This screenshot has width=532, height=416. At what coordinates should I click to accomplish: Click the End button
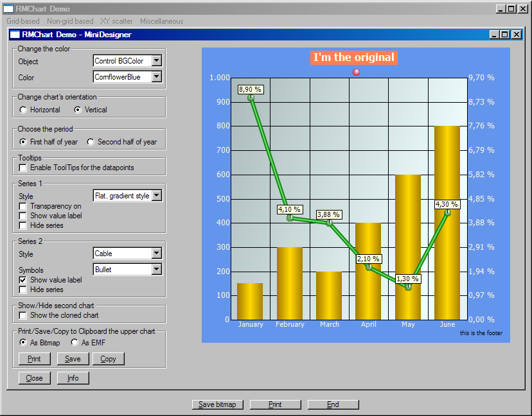click(x=333, y=404)
